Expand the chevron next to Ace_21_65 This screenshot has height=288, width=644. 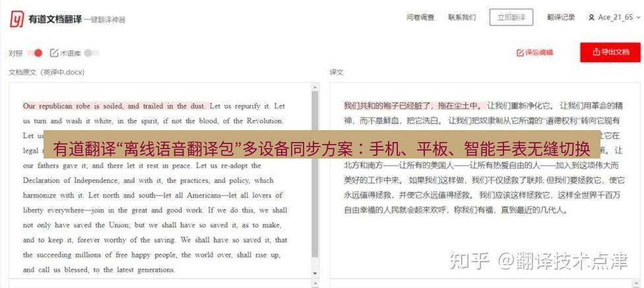(638, 17)
